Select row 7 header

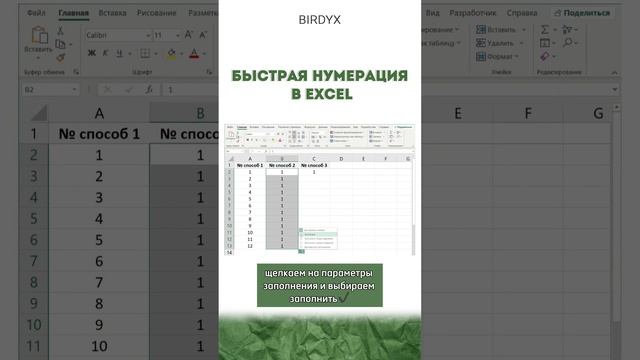(x=33, y=261)
